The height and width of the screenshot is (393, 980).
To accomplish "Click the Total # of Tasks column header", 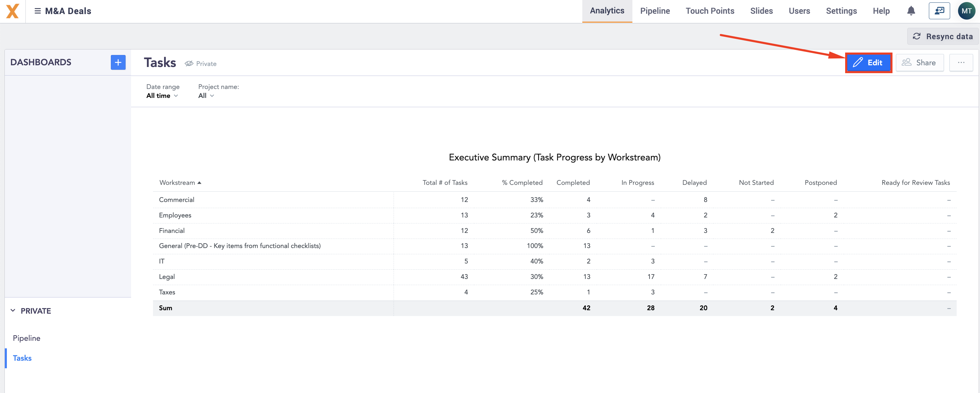I will (x=445, y=183).
